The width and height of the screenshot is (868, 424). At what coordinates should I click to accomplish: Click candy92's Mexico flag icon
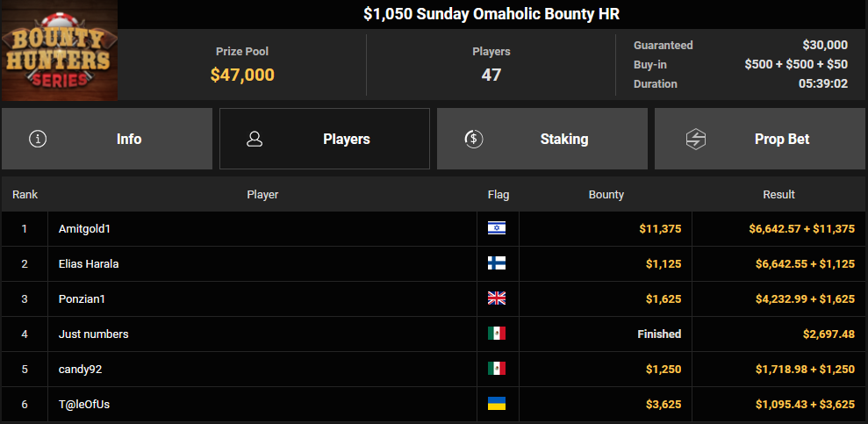497,369
